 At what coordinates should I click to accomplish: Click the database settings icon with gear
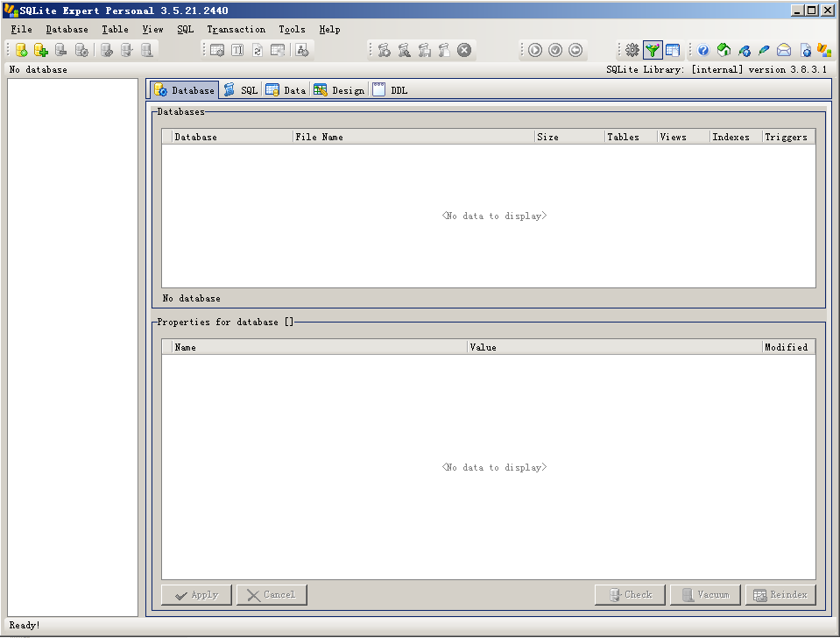click(81, 50)
